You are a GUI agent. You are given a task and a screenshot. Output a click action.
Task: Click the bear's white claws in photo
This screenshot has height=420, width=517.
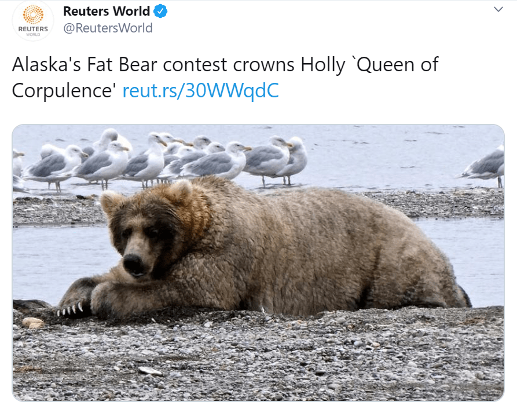[70, 309]
